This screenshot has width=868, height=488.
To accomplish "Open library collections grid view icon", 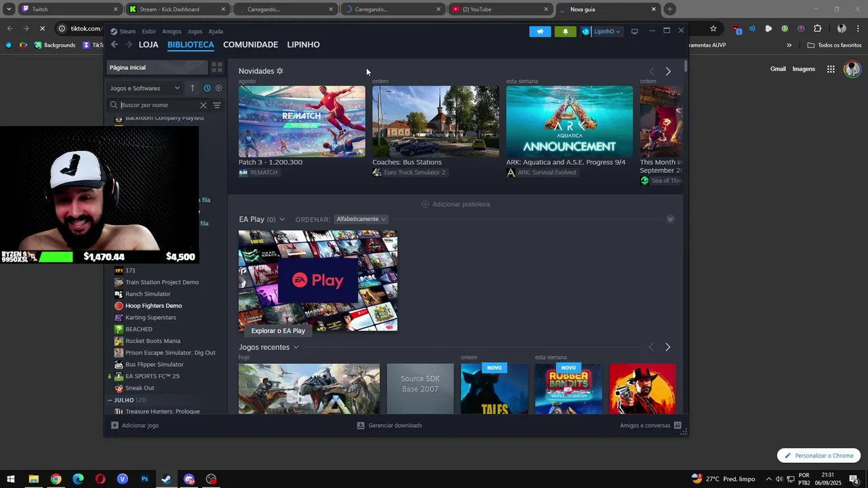I will point(216,67).
